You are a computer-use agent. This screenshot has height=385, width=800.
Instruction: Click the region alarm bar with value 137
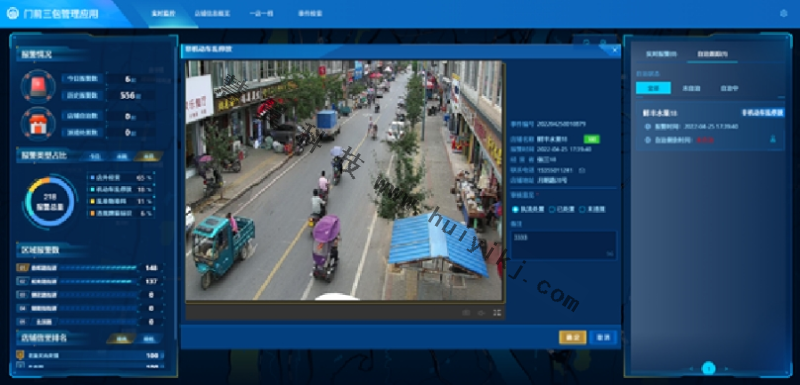[x=98, y=281]
